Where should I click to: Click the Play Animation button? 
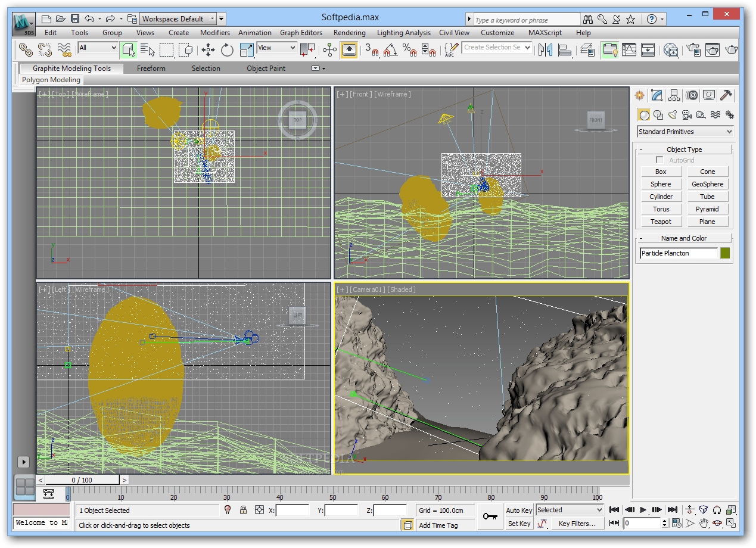pos(643,510)
